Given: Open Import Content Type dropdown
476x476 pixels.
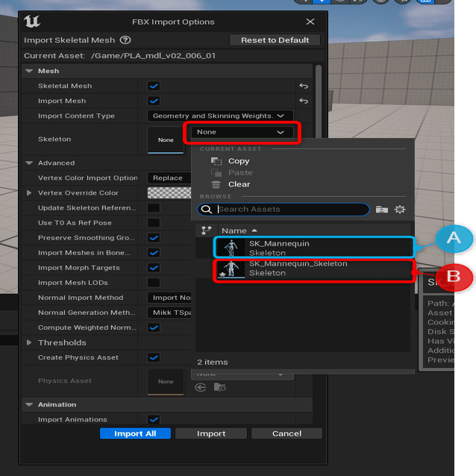Looking at the screenshot, I should tap(220, 116).
